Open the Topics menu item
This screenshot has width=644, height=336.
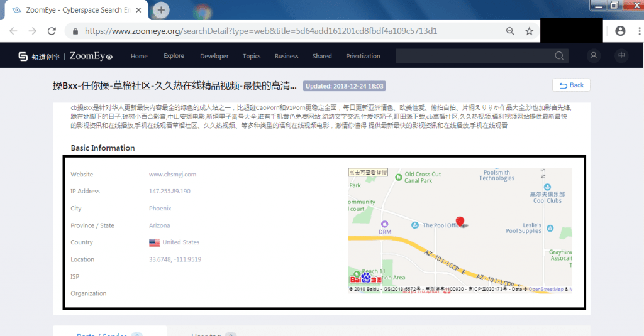point(252,56)
